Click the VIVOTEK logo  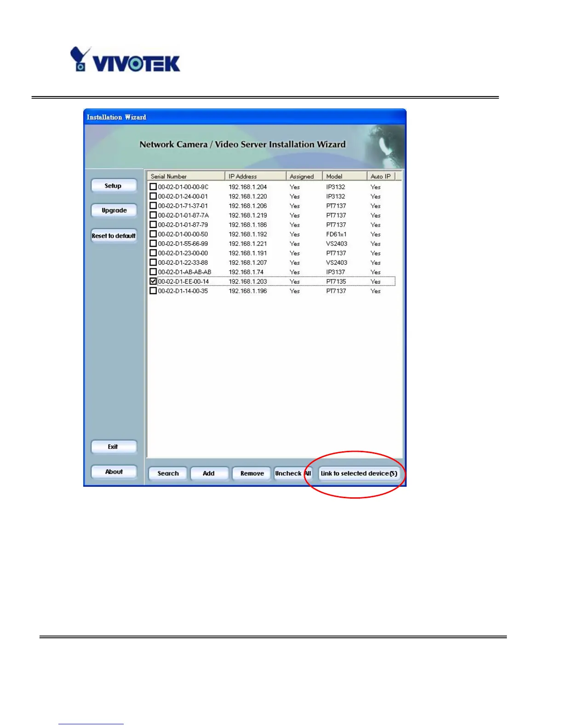125,59
